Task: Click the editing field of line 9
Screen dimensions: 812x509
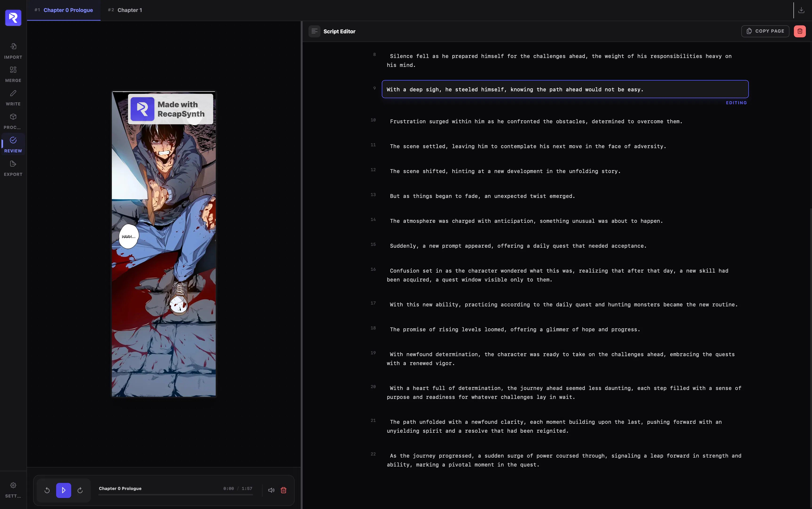Action: click(565, 89)
